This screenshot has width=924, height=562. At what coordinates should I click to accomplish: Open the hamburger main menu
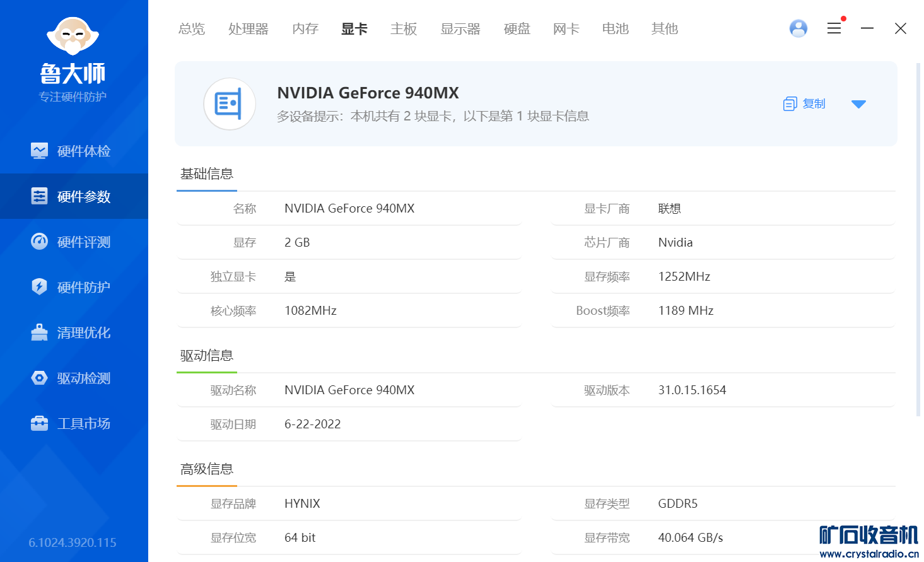(x=834, y=28)
